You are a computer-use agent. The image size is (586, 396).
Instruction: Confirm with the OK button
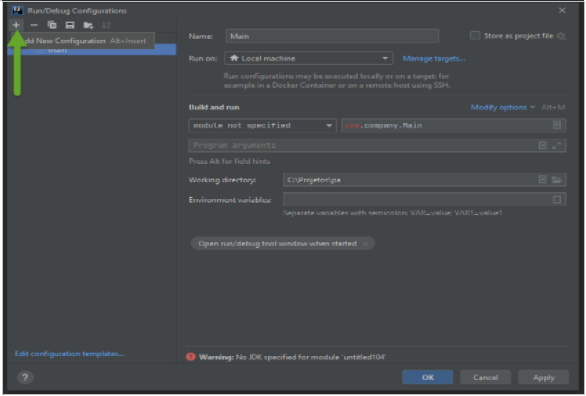click(x=428, y=377)
